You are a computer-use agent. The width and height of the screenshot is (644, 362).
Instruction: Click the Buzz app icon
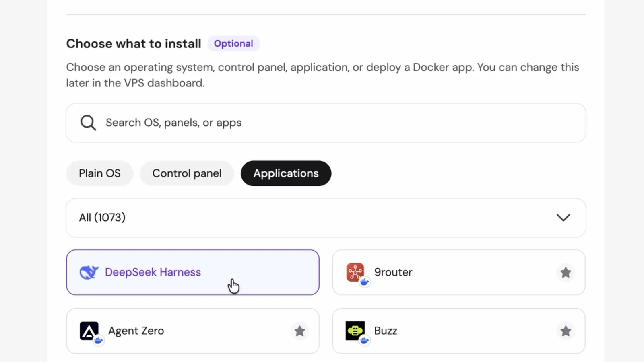tap(355, 331)
